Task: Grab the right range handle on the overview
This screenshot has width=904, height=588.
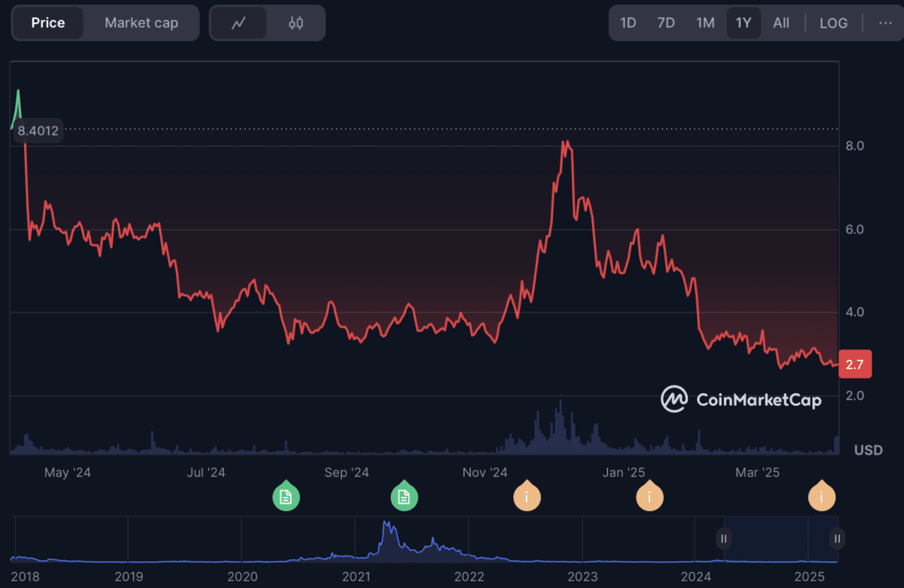Action: tap(837, 538)
